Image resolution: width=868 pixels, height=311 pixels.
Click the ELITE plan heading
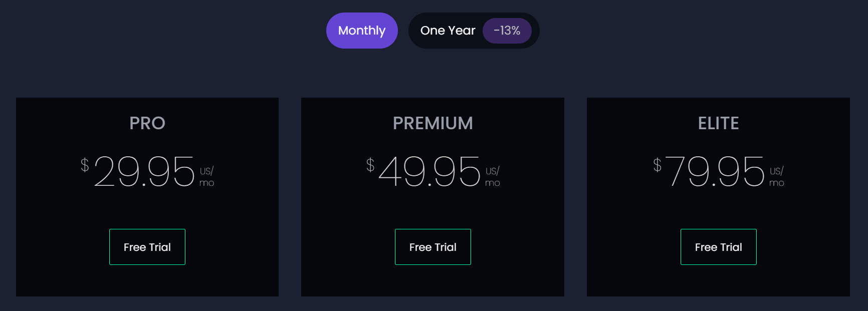[718, 123]
